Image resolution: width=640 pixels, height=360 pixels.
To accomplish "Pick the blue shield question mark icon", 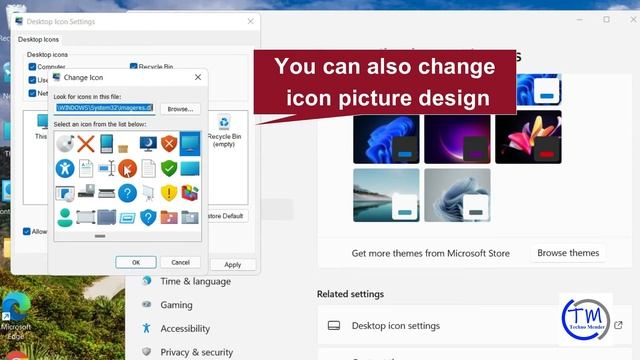I will coord(148,218).
